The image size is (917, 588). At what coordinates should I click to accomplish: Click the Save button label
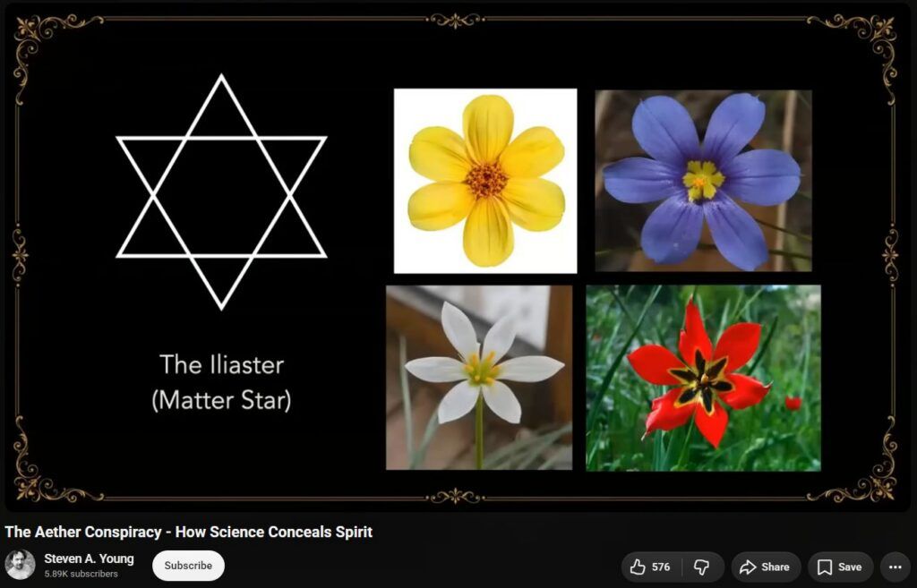pyautogui.click(x=849, y=567)
